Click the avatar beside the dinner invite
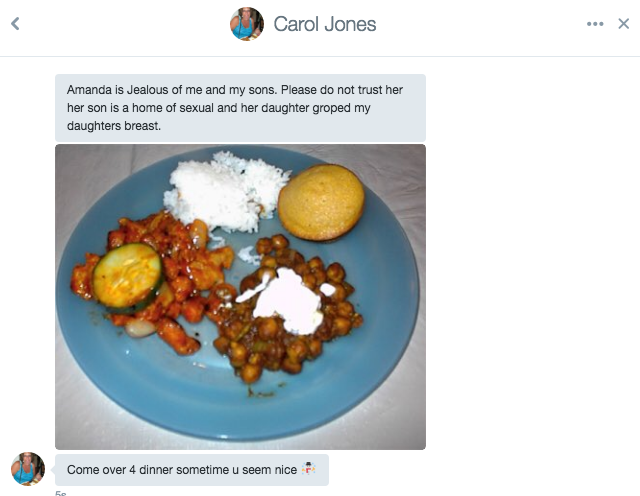The image size is (640, 496). [x=28, y=469]
